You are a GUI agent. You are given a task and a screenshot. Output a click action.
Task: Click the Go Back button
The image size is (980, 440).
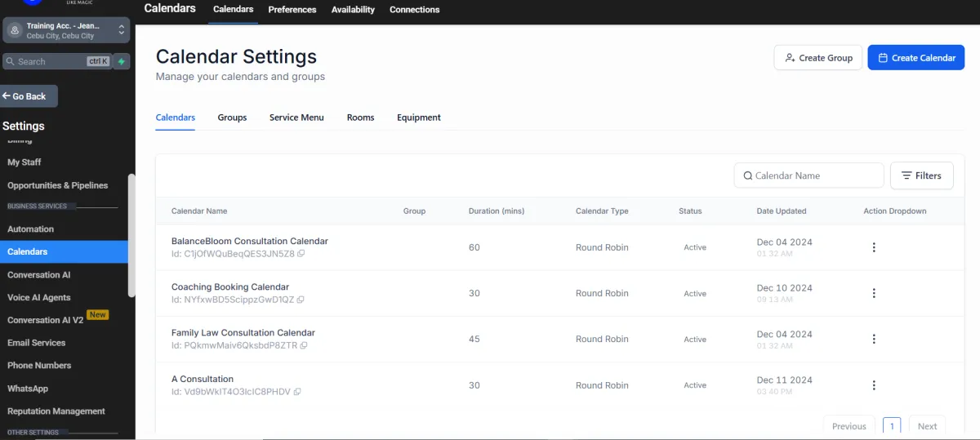(x=29, y=96)
